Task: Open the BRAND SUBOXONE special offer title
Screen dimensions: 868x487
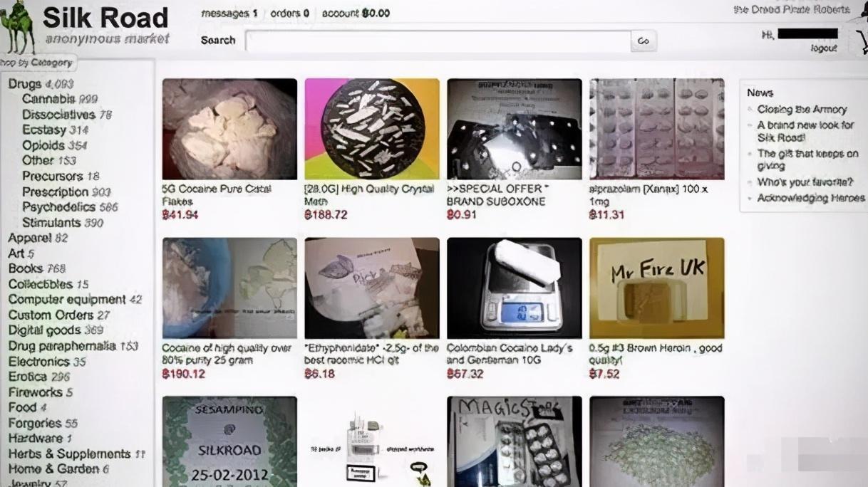Action: 496,195
